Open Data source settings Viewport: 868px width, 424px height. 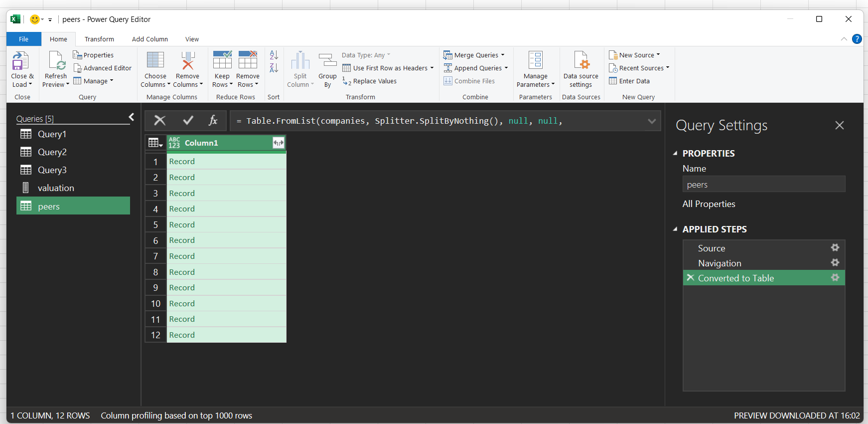click(580, 69)
